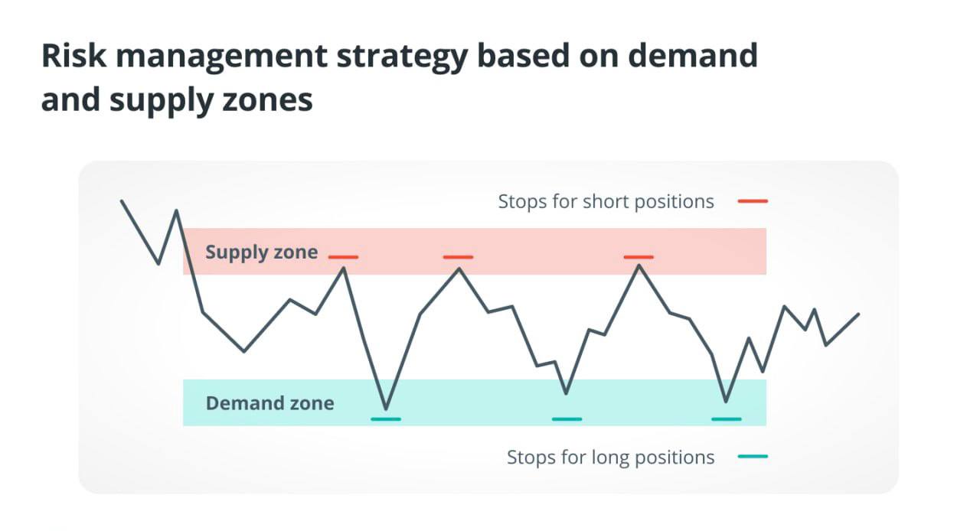The height and width of the screenshot is (531, 980).
Task: Click the 'Stops for short positions' legend text
Action: tap(606, 202)
